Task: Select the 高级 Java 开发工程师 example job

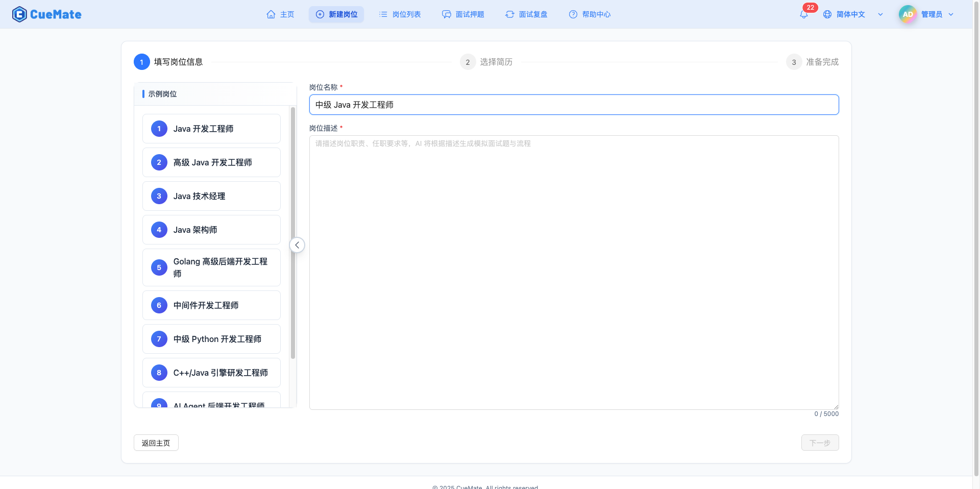Action: tap(211, 162)
